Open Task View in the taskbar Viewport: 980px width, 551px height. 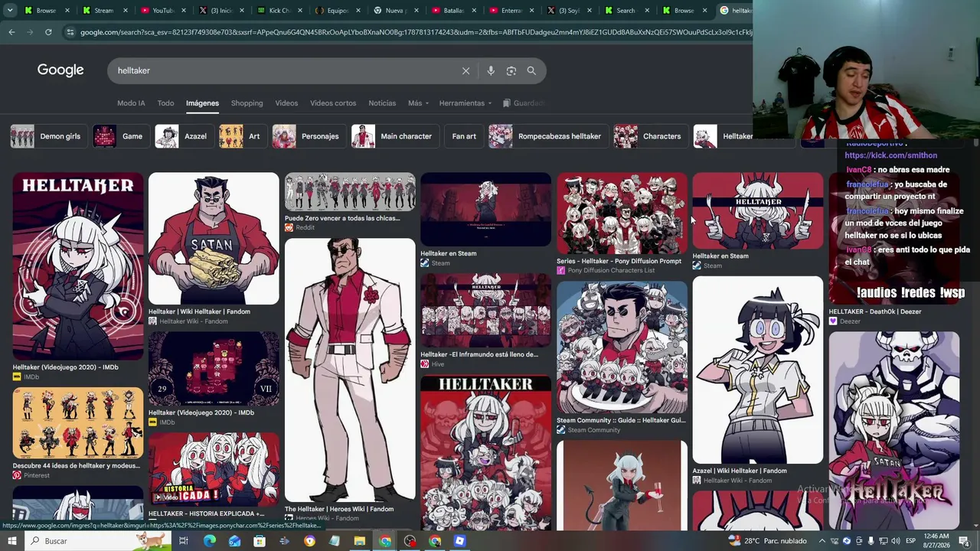click(184, 541)
